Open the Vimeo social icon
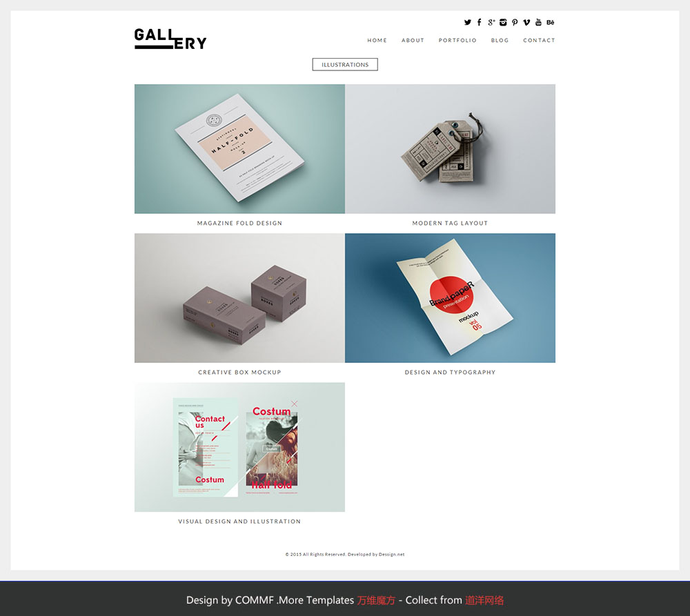The width and height of the screenshot is (690, 616). (526, 23)
